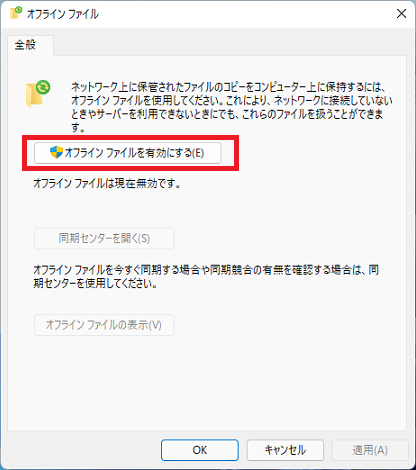
Task: Click the status text オフライン ファイルは現在無効です
Action: pyautogui.click(x=107, y=183)
